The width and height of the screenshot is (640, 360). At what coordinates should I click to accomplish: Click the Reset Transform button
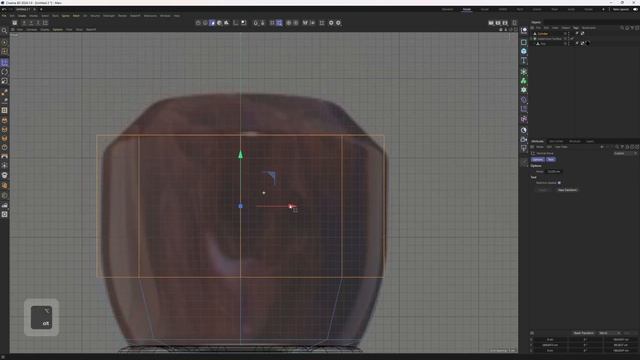click(x=583, y=333)
